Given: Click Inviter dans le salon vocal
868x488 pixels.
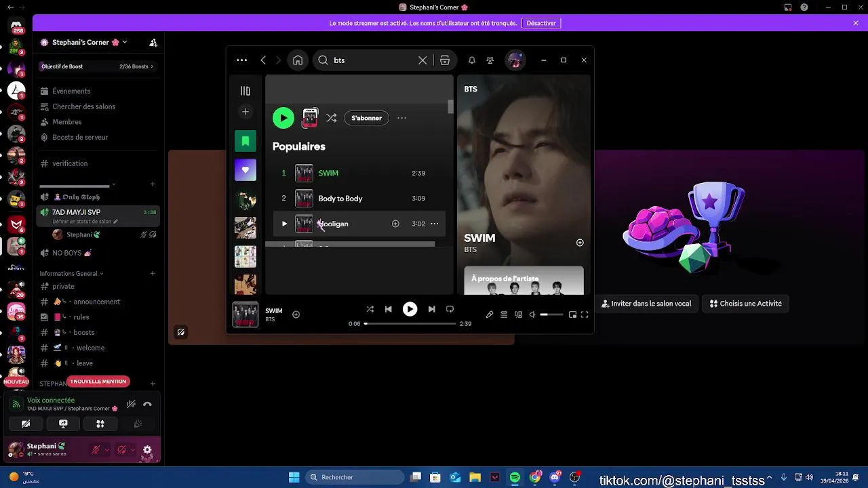Looking at the screenshot, I should coord(646,304).
